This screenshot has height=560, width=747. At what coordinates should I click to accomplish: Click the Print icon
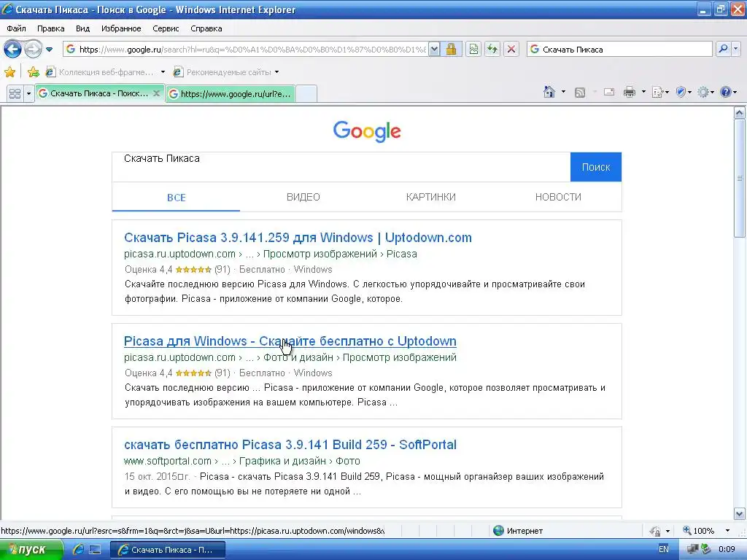point(630,92)
